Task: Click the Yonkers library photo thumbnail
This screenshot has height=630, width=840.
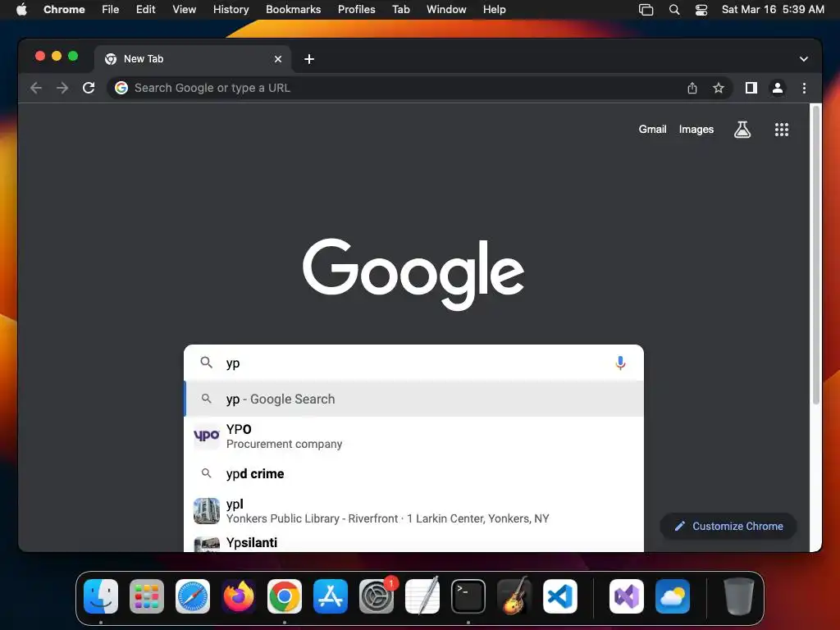Action: pyautogui.click(x=206, y=511)
